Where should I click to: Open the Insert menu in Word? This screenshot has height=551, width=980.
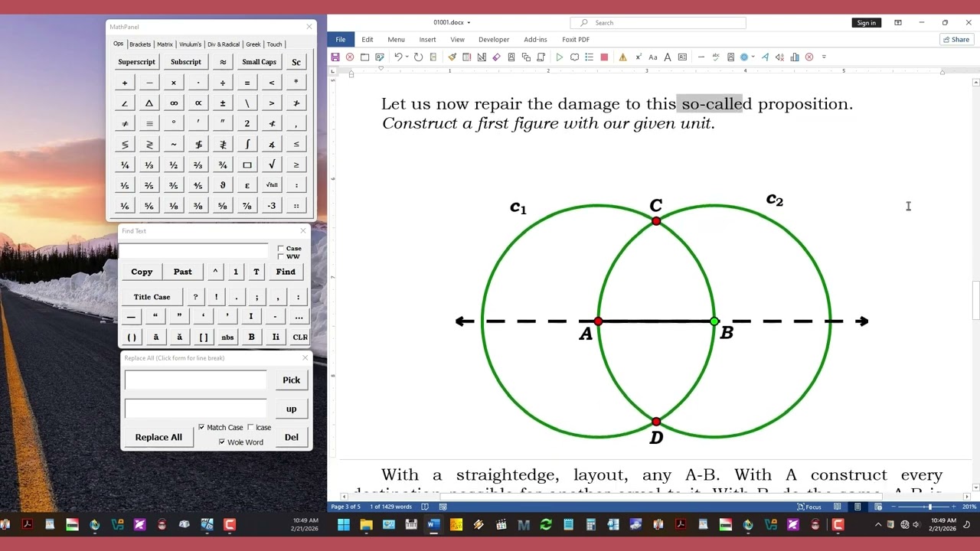tap(427, 40)
